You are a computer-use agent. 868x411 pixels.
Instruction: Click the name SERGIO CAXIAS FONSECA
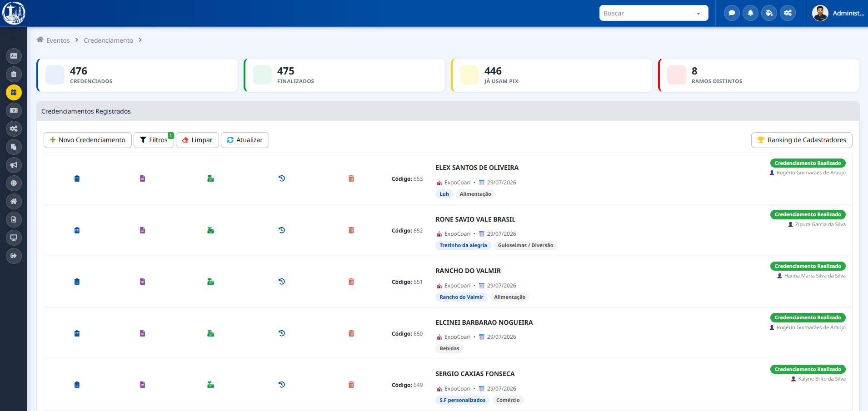coord(475,374)
